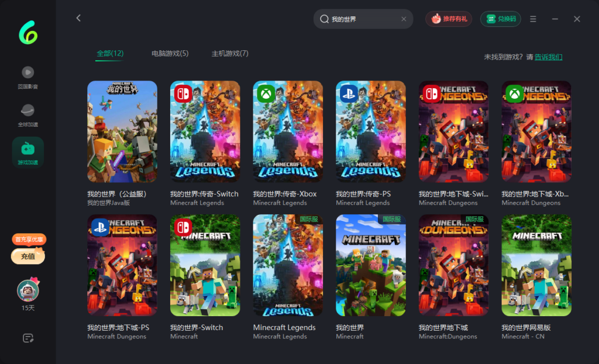Minimize the window
599x364 pixels.
point(555,19)
